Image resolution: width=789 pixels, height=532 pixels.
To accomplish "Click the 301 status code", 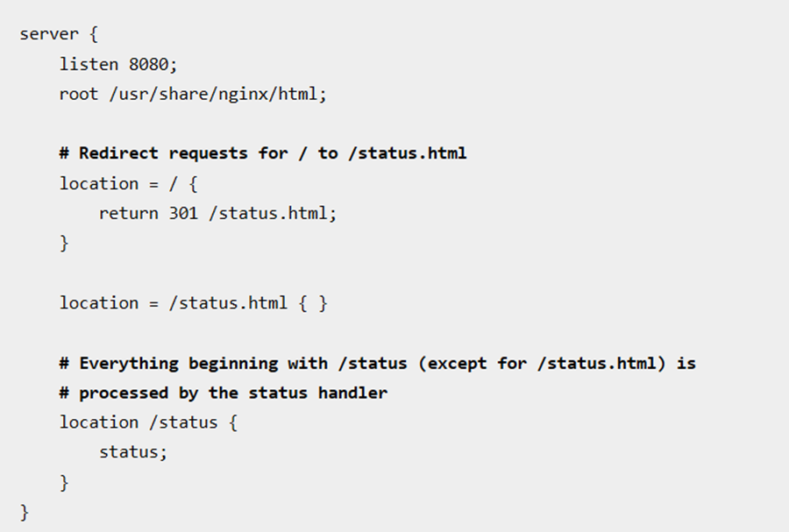I will [x=183, y=213].
